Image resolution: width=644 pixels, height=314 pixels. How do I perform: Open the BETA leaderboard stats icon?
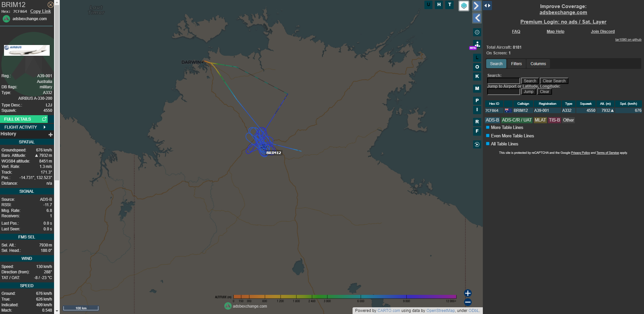[x=476, y=45]
